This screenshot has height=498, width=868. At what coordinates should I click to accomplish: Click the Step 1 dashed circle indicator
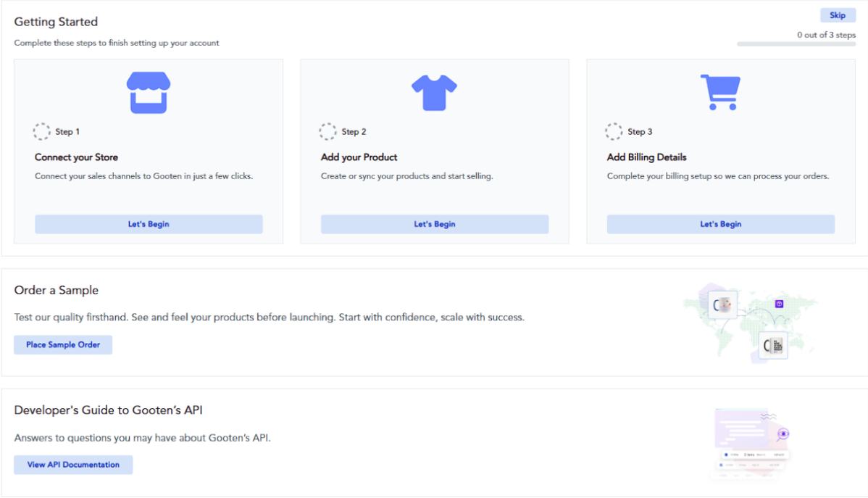click(42, 132)
